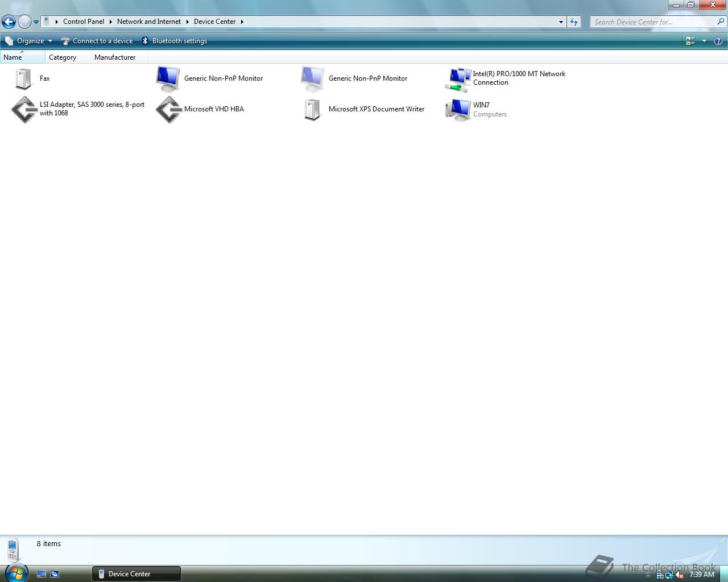728x582 pixels.
Task: Click 'Intel(R) PRO/1000 MT Network Connection' label
Action: coord(519,78)
